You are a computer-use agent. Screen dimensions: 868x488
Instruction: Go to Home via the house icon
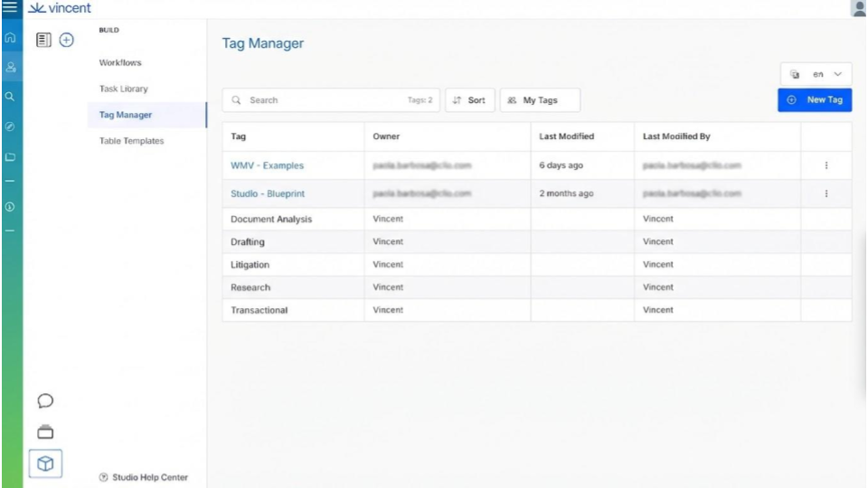pos(10,38)
